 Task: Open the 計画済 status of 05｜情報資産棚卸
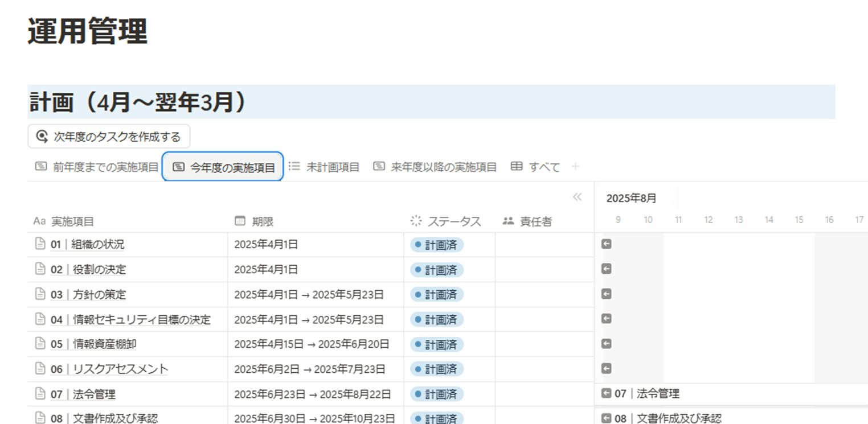[x=437, y=344]
